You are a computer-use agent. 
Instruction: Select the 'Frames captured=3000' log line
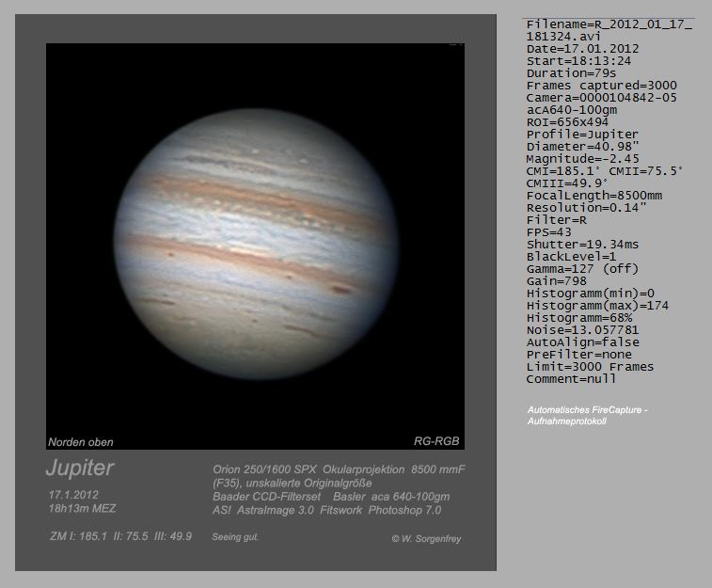point(601,86)
